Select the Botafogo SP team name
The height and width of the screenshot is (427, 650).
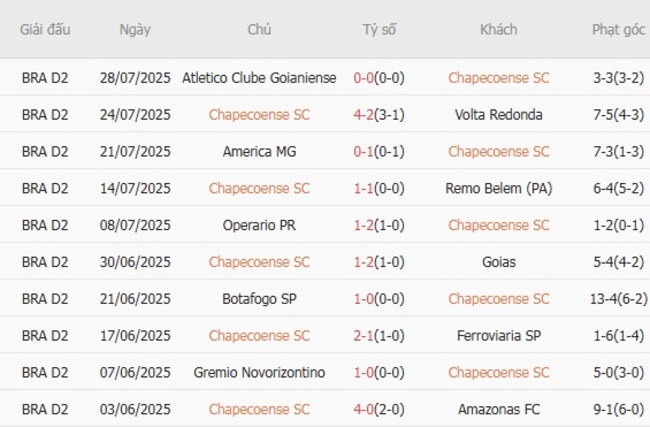click(259, 299)
